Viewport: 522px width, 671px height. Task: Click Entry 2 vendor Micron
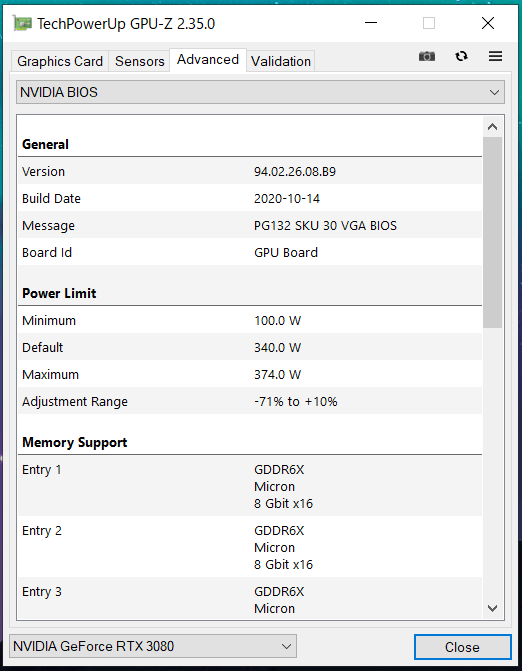click(x=274, y=548)
